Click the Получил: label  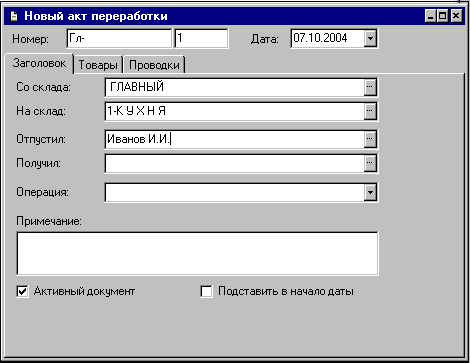[x=38, y=163]
